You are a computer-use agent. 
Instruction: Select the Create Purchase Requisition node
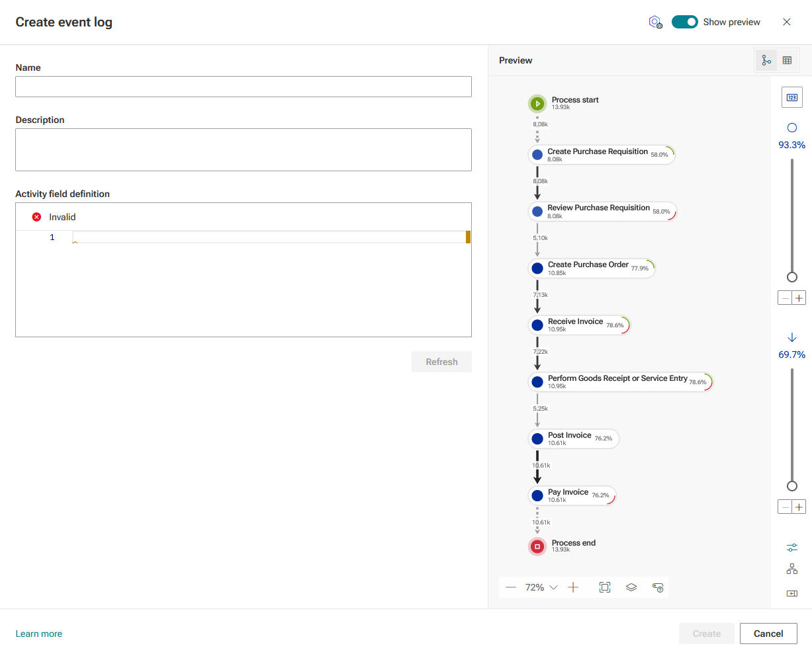[602, 155]
